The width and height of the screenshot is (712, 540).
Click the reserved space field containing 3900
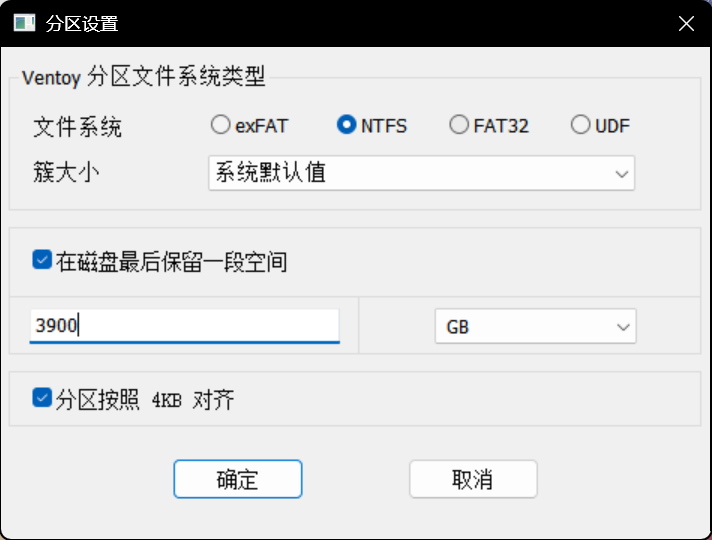[x=185, y=325]
